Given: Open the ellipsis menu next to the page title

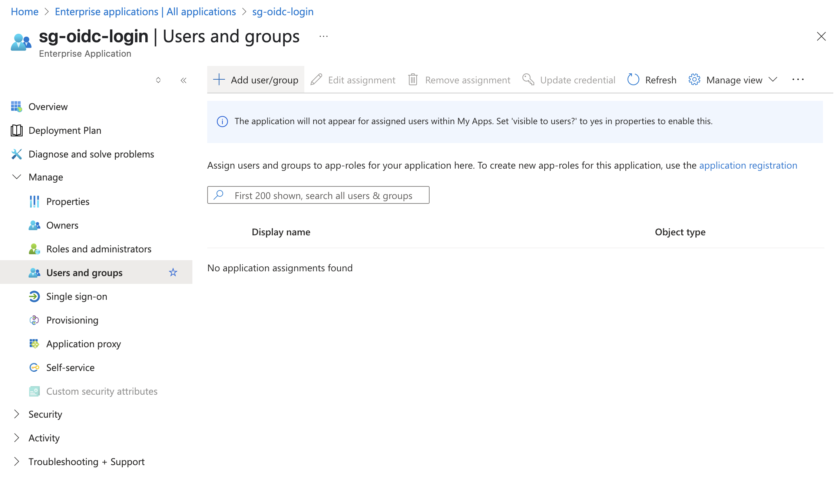Looking at the screenshot, I should [323, 36].
